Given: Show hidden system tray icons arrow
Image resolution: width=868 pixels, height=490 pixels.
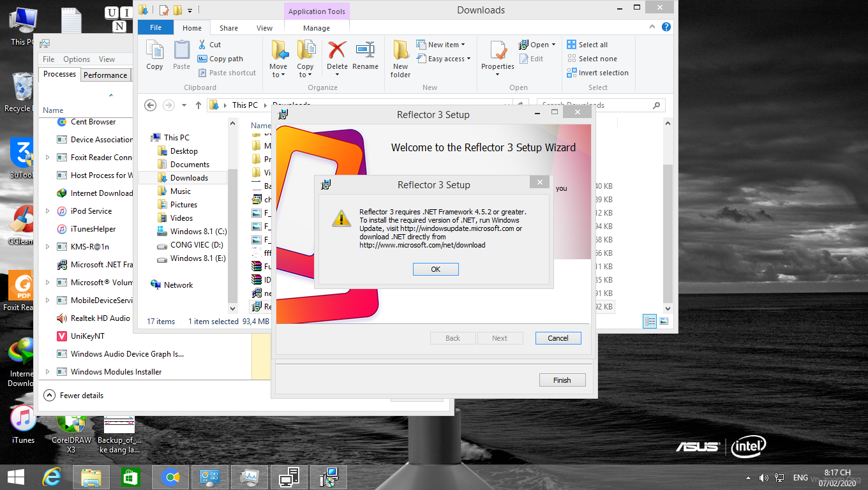Looking at the screenshot, I should pos(749,477).
